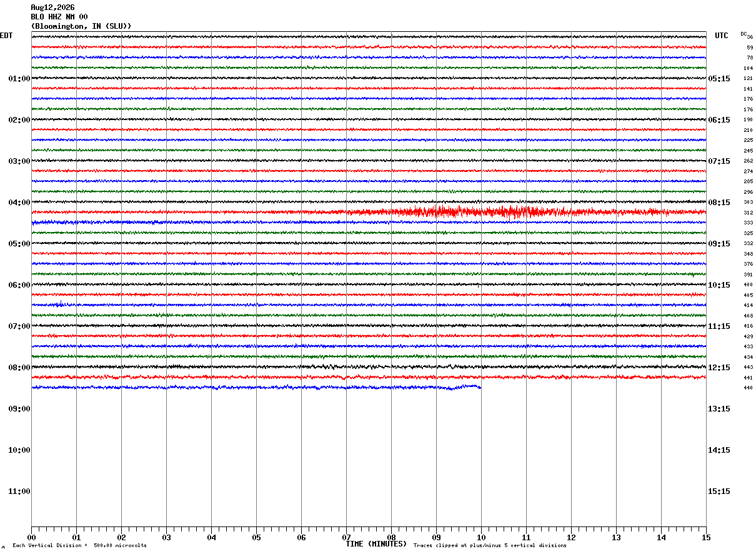The height and width of the screenshot is (554, 756).
Task: Select the "08:00" EDT time label
Action: pyautogui.click(x=19, y=368)
